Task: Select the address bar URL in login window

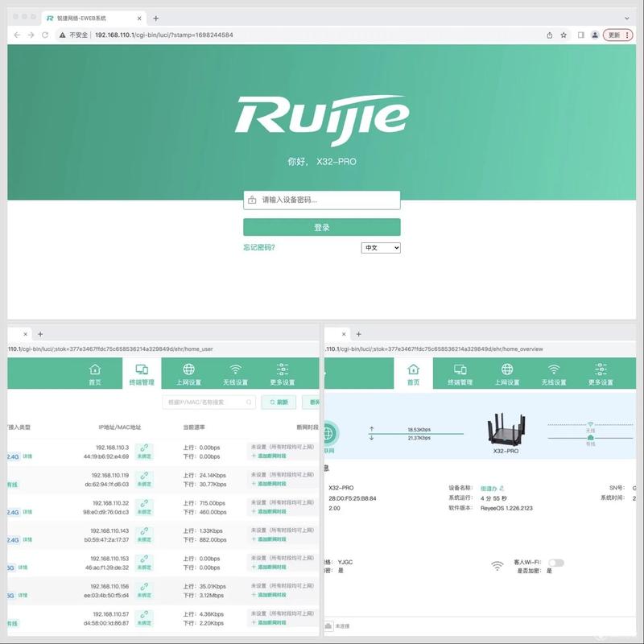Action: (x=164, y=35)
